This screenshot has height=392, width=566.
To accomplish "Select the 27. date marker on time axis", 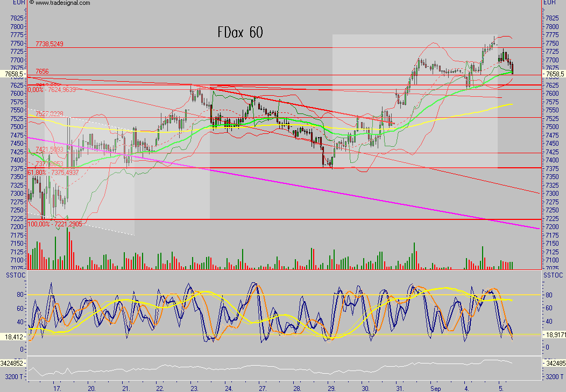I will (x=262, y=387).
